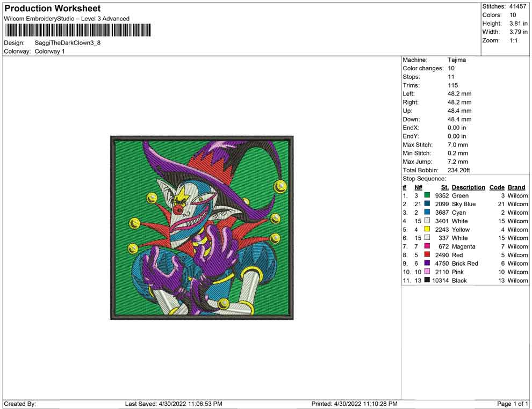
Task: Click the Green color swatch in stop 1
Action: 427,195
